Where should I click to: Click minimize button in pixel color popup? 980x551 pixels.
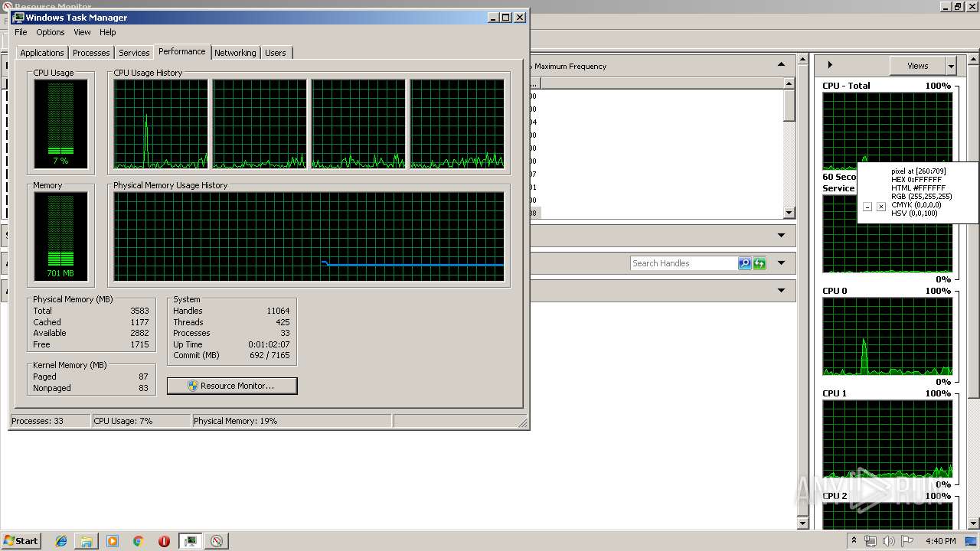[x=867, y=207]
